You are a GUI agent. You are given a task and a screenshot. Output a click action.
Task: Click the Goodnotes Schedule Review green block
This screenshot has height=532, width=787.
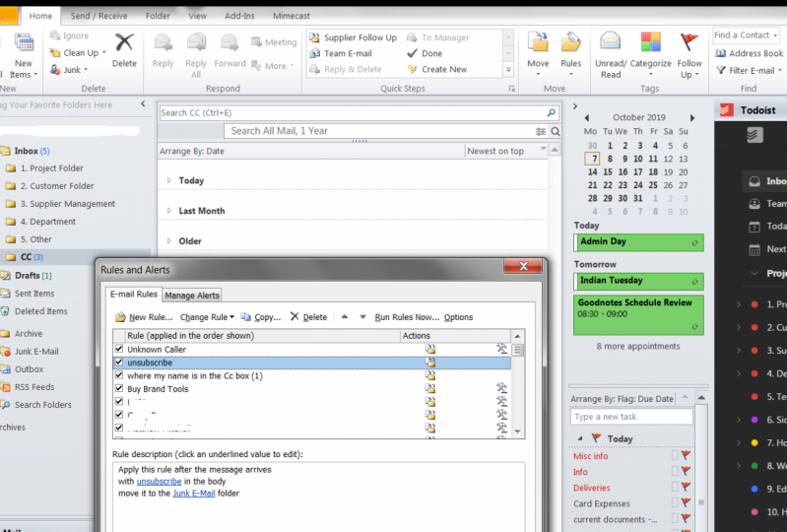click(638, 314)
